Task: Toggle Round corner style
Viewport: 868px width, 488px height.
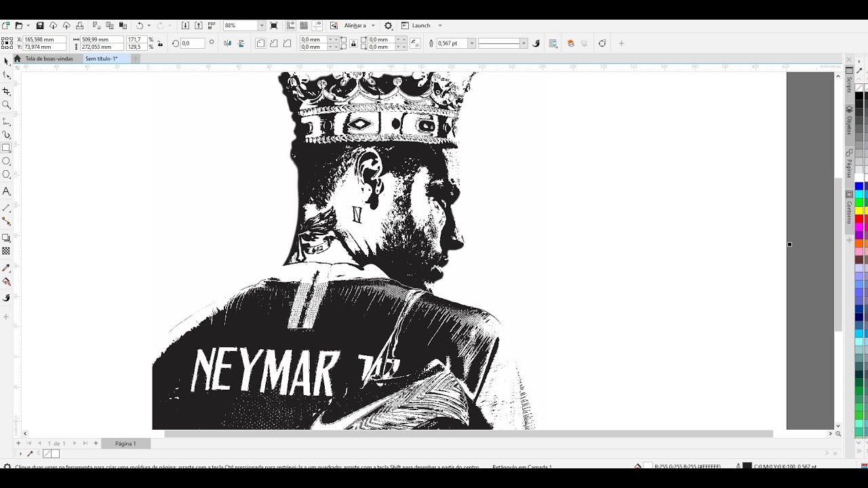Action: 260,43
